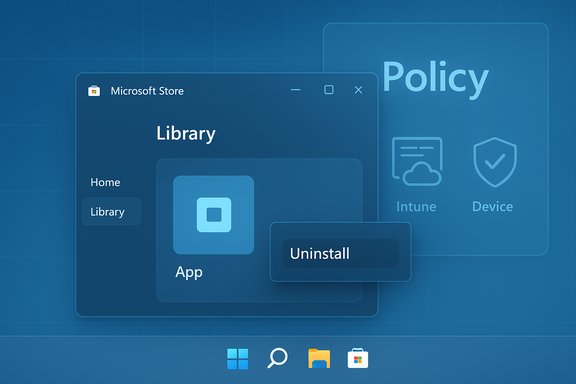Open the Intune cloud icon in Policy panel
This screenshot has height=384, width=576.
pyautogui.click(x=417, y=161)
